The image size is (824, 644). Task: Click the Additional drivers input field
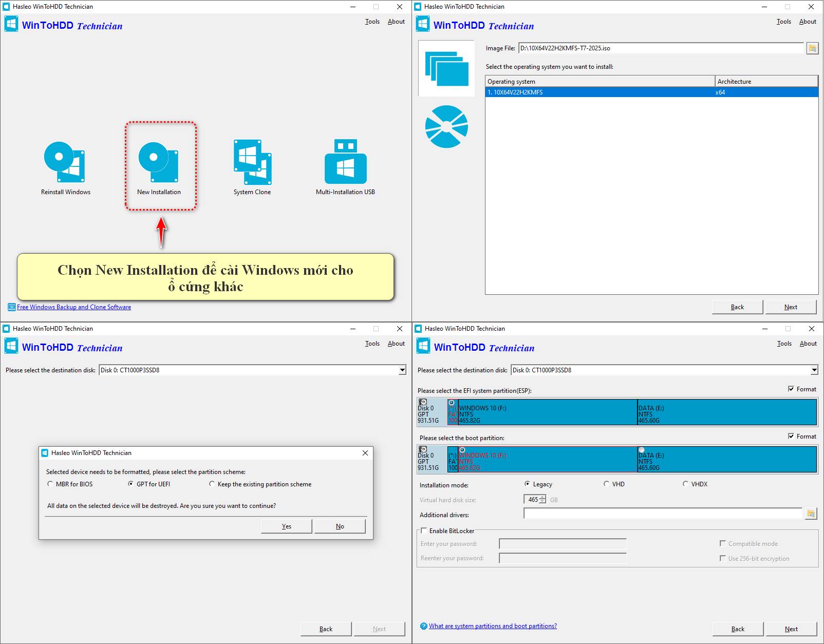coord(663,514)
